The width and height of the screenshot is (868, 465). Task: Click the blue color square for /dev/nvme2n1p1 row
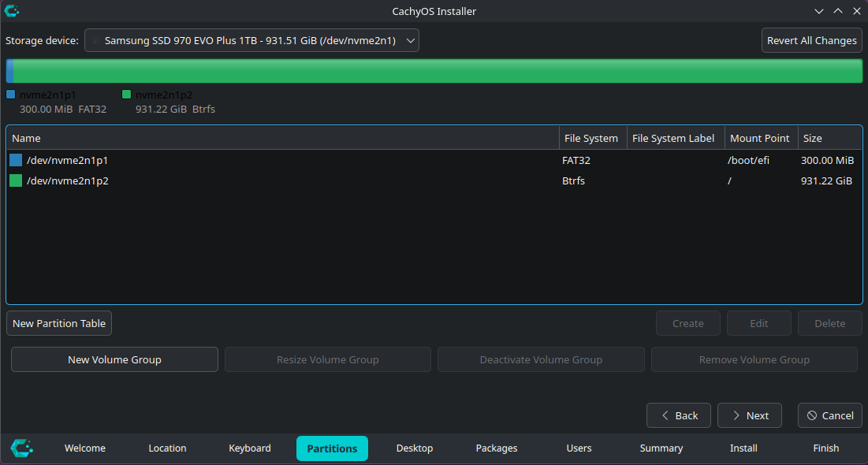[x=16, y=161]
